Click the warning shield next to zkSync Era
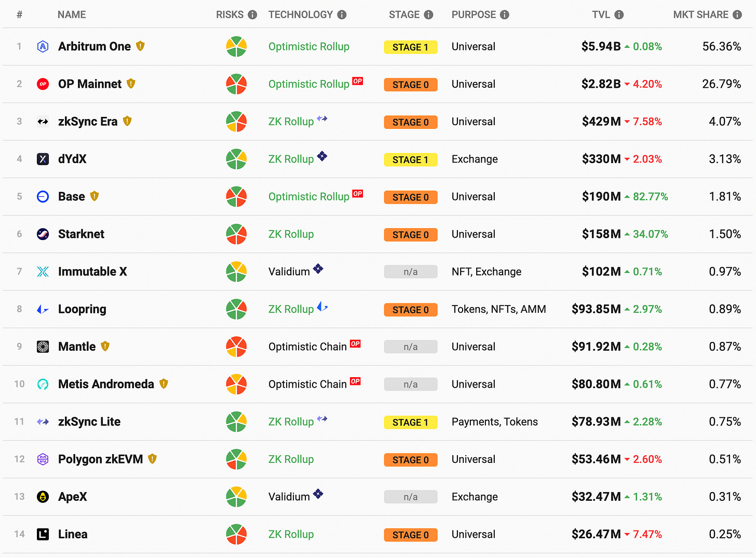 click(x=127, y=121)
